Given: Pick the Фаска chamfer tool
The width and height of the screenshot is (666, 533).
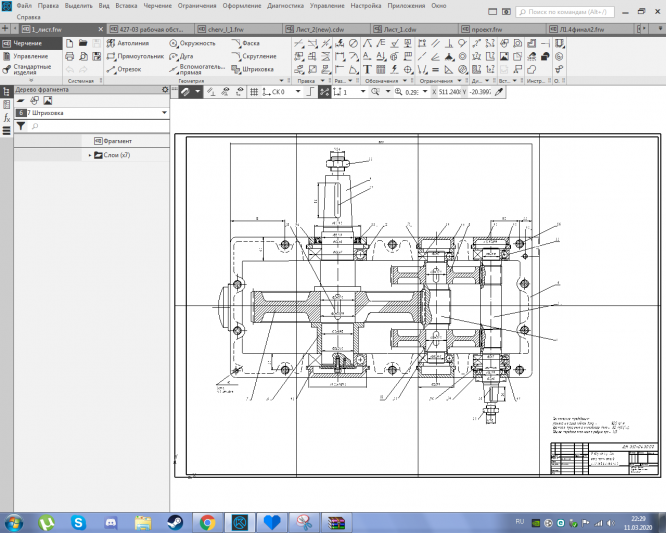Looking at the screenshot, I should pos(247,45).
